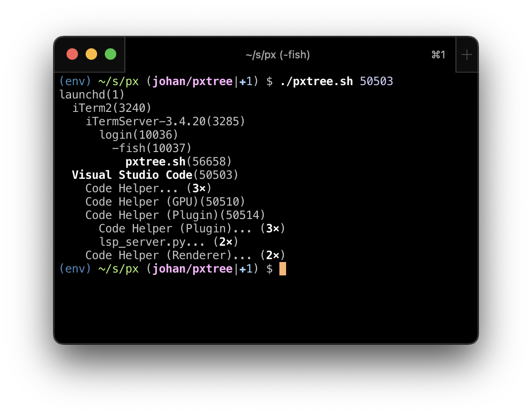
Task: Click the Code Helper (Renderer)... (2×) line
Action: [x=185, y=255]
